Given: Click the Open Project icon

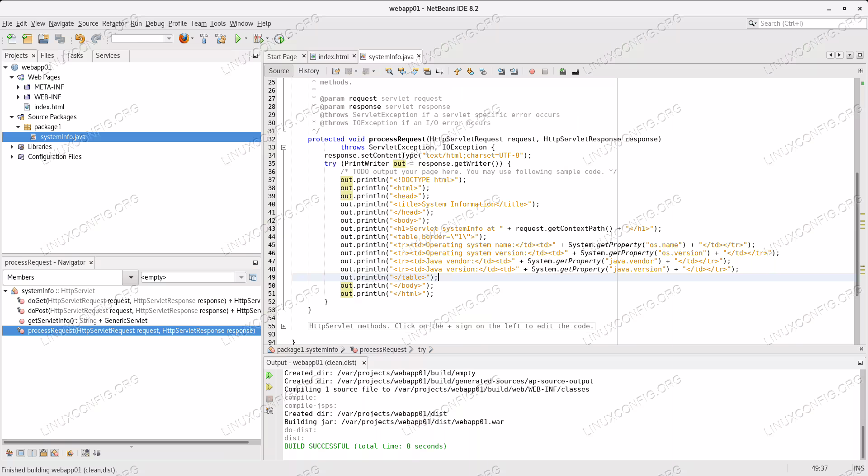Looking at the screenshot, I should pyautogui.click(x=43, y=39).
